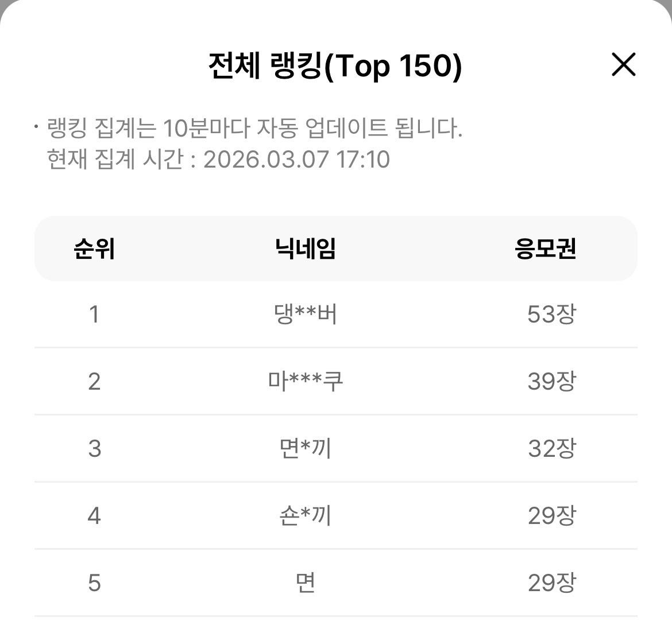The height and width of the screenshot is (625, 672).
Task: Click the 10분마다 자동 업데이트 notice text
Action: 254,127
